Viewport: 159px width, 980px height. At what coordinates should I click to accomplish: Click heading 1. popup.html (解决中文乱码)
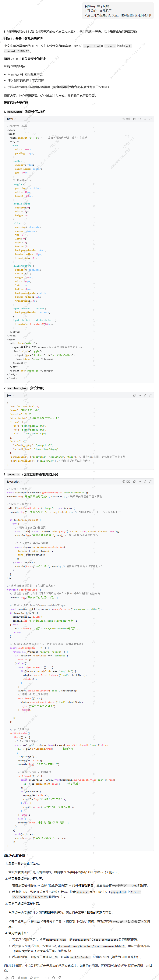coord(24,112)
